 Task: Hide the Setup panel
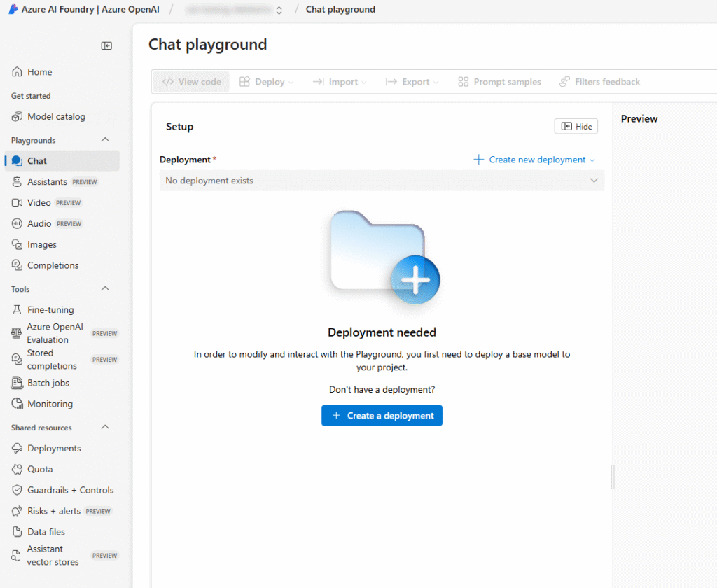click(x=576, y=126)
